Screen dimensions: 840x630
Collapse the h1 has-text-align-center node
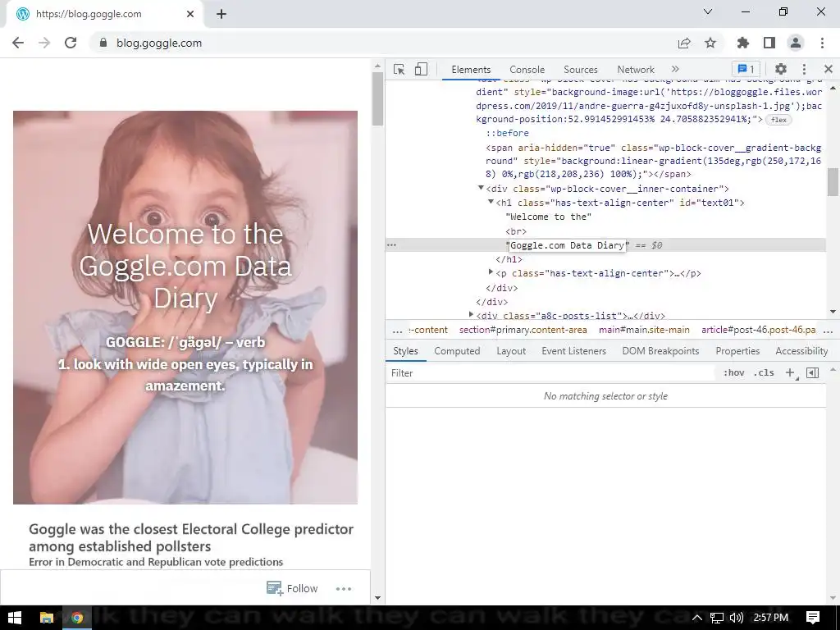[491, 202]
